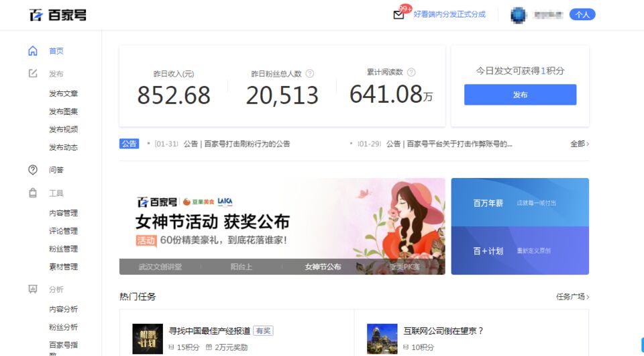Click the user avatar in header
Image resolution: width=644 pixels, height=356 pixels.
[519, 15]
